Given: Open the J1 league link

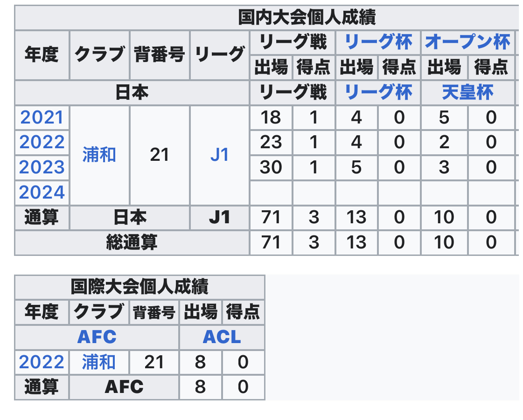Looking at the screenshot, I should click(x=219, y=155).
